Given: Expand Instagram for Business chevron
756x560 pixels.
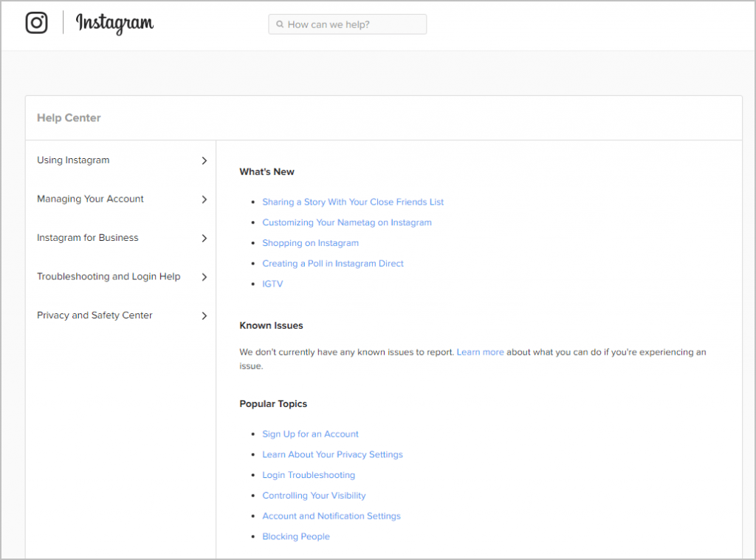Looking at the screenshot, I should point(204,239).
